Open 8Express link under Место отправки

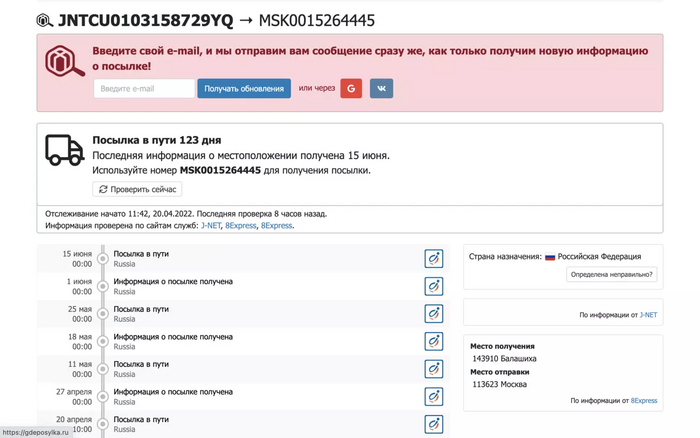click(x=643, y=400)
